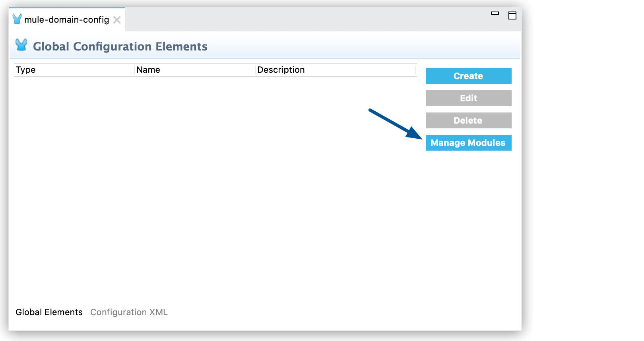Screen dimensions: 644x341
Task: Click the right edge of the Description column
Action: [416, 70]
